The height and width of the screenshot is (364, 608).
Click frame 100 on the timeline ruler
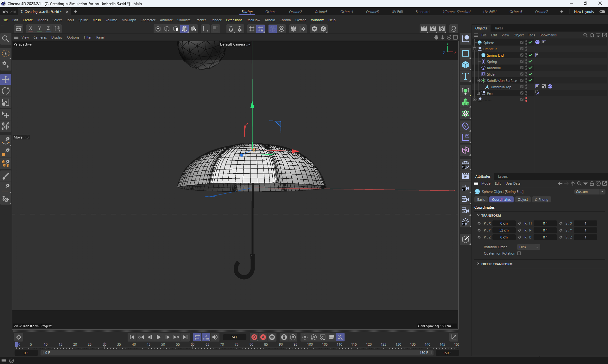pyautogui.click(x=310, y=345)
